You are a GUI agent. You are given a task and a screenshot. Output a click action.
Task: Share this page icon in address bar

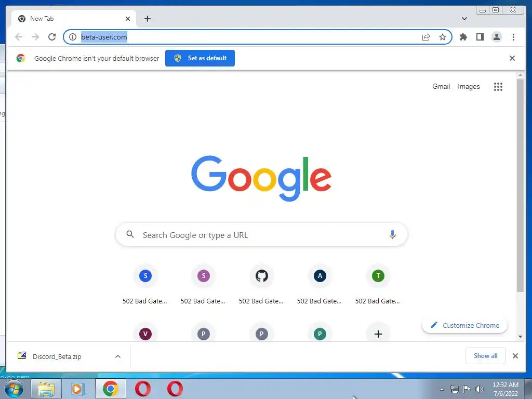point(426,37)
